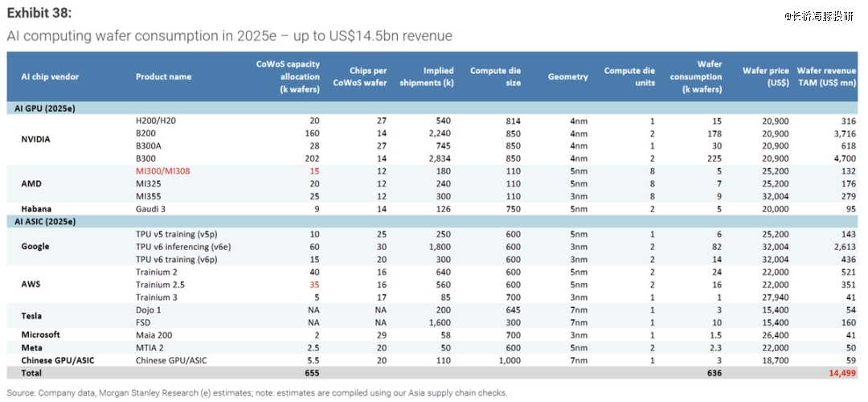Click the "AI chip vendor" column header
This screenshot has width=868, height=402.
coord(50,77)
